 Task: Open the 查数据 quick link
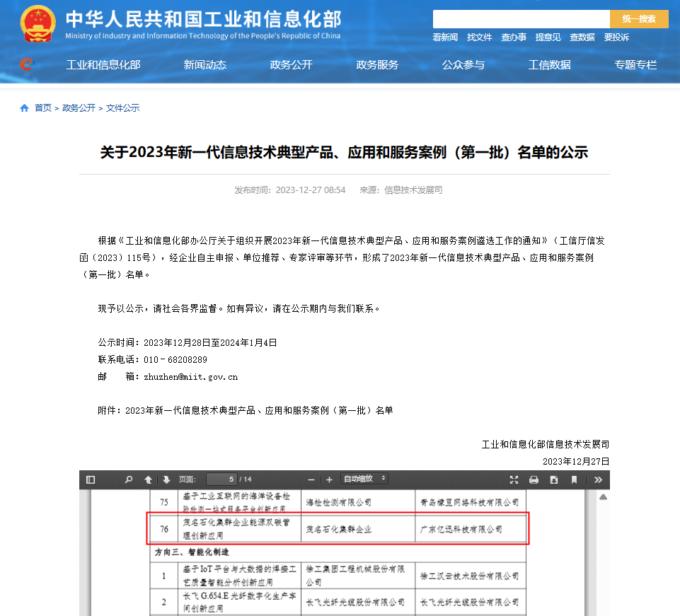[x=582, y=37]
